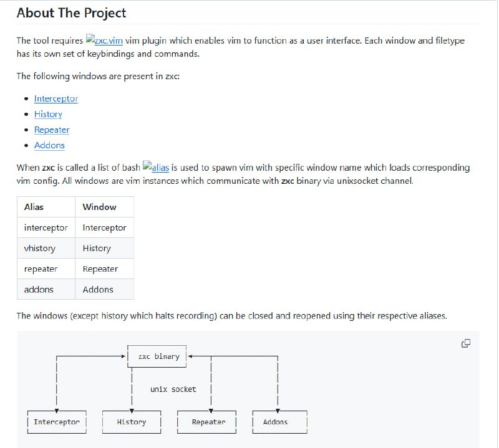
Task: Open the zxc.vim plugin link
Action: (109, 41)
